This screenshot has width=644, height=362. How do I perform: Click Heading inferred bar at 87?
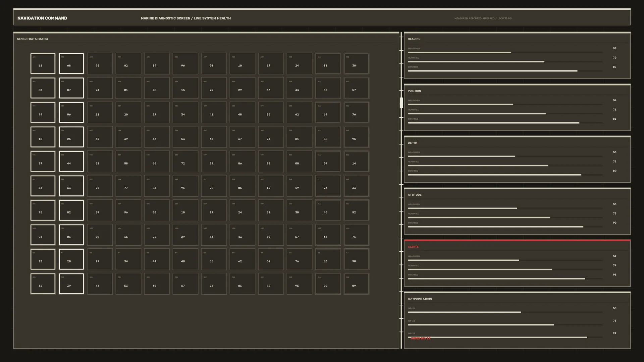click(505, 71)
